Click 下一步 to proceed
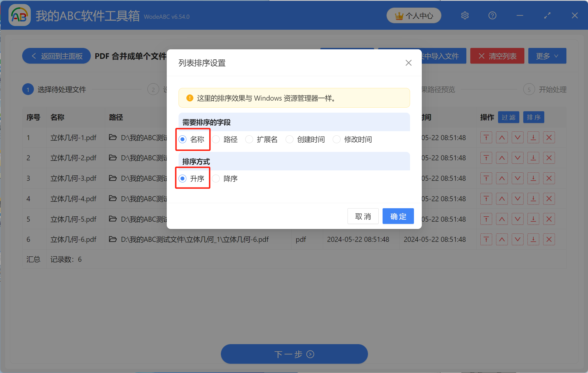The image size is (588, 373). (294, 354)
